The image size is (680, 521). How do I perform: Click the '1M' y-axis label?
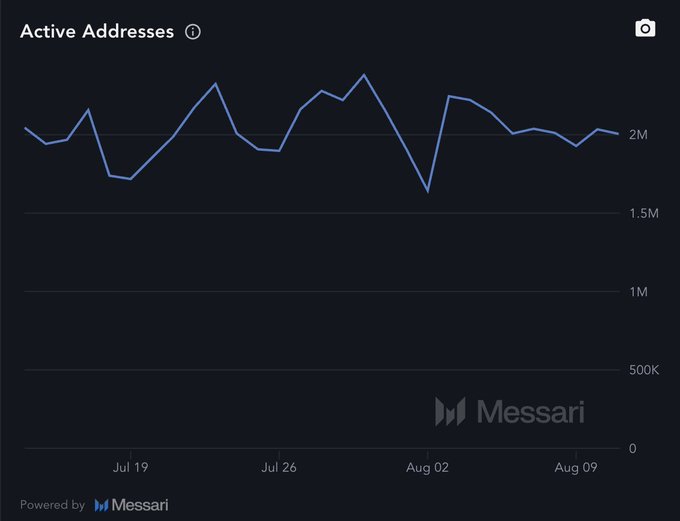tap(638, 292)
